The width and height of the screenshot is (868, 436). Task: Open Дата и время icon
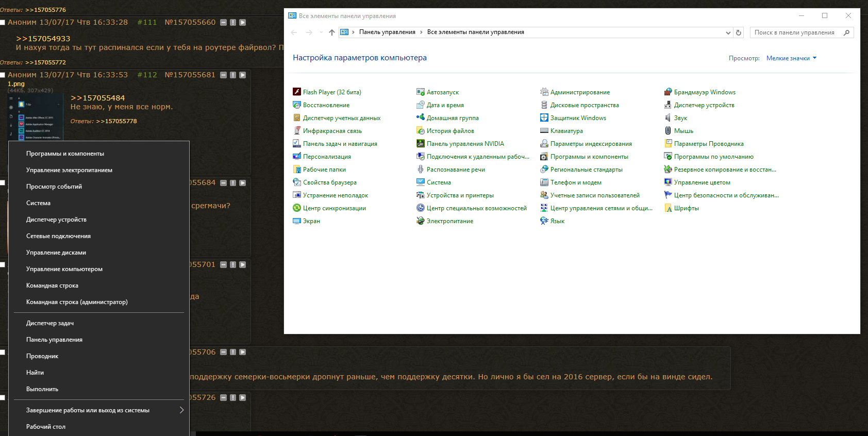421,105
